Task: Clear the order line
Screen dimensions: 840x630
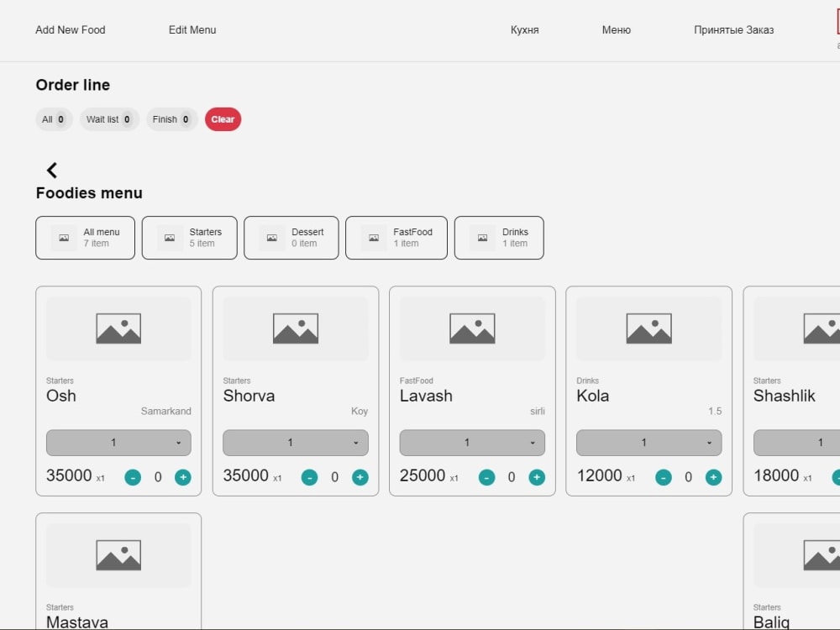Action: (223, 119)
